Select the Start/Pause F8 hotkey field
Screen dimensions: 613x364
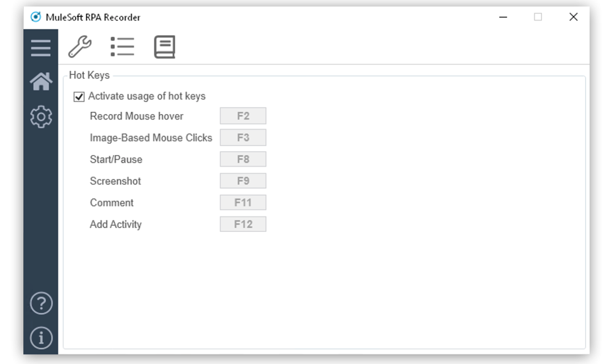coord(243,159)
